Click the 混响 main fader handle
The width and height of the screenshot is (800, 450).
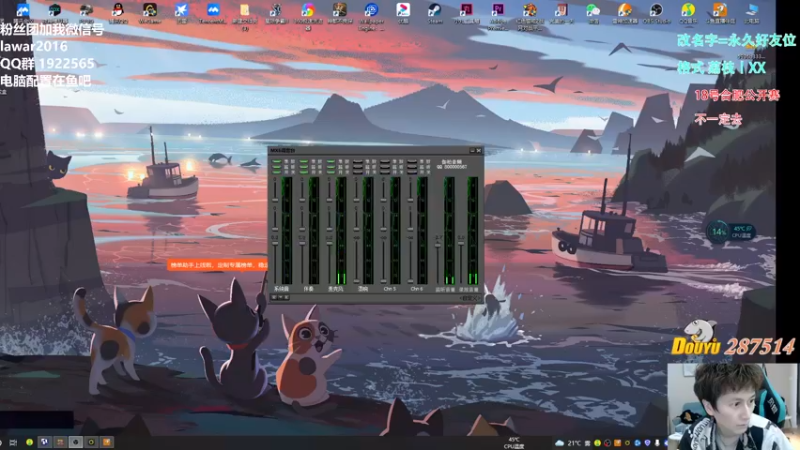[357, 281]
